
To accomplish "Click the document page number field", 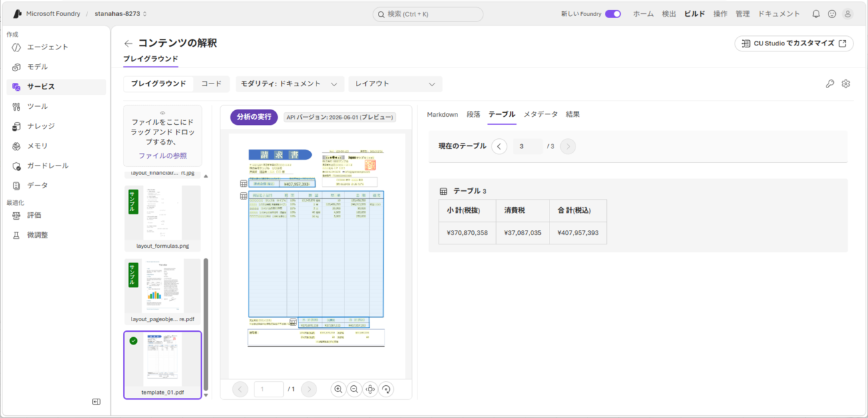I will pos(269,389).
